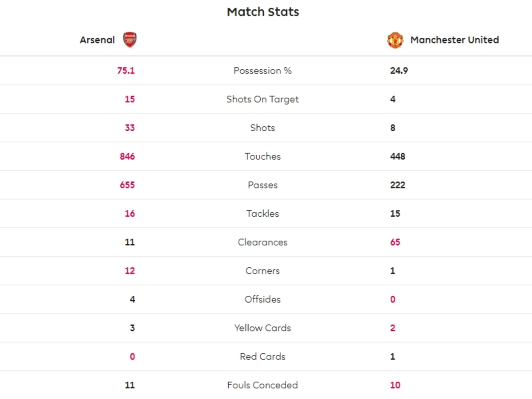Select the Corners row label
Screen dimensions: 532x399
[262, 271]
